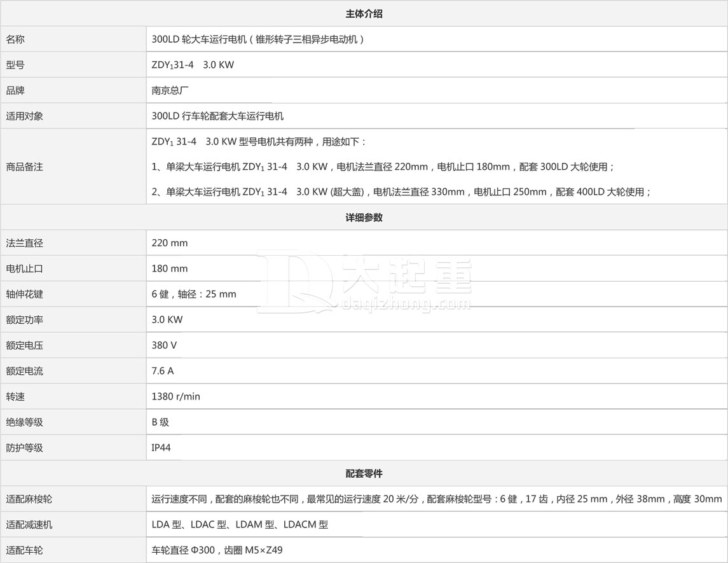Select the 转速 label cell
The image size is (728, 563).
pos(73,396)
